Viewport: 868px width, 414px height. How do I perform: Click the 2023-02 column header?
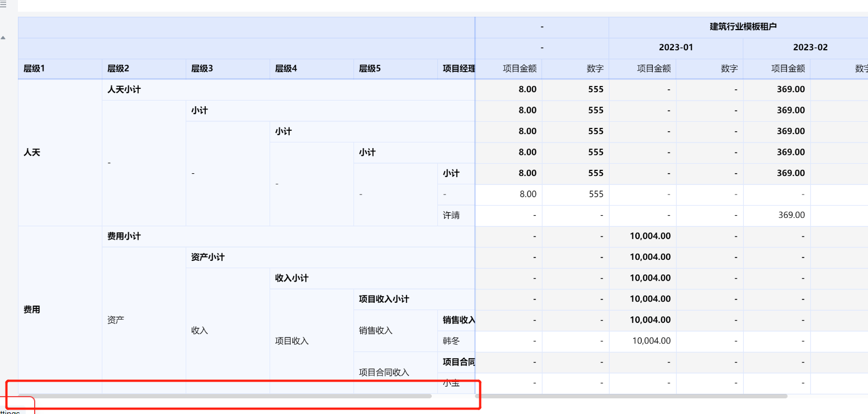(810, 47)
